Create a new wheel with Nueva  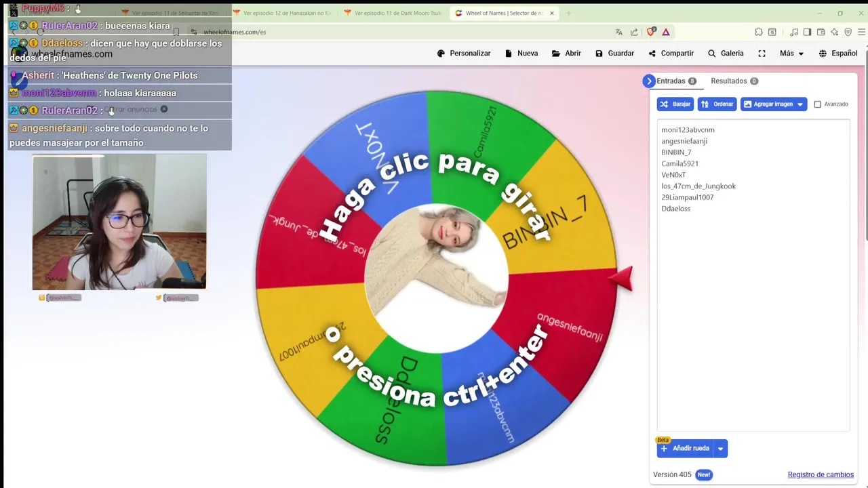pyautogui.click(x=521, y=54)
